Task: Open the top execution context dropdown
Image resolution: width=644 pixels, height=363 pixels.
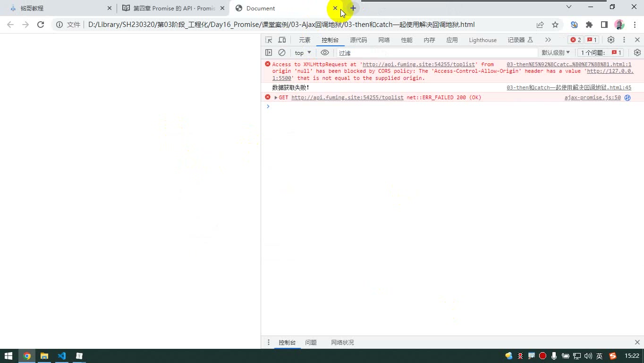Action: pyautogui.click(x=303, y=52)
